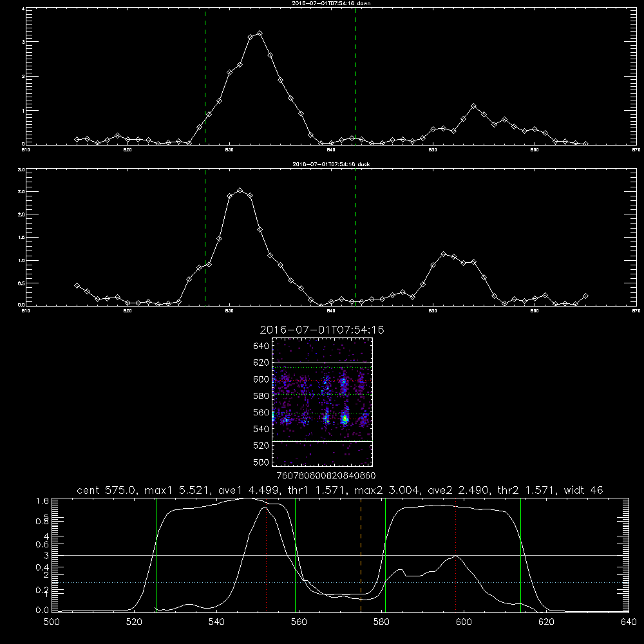Click heatmap y-axis label 580

tap(261, 396)
